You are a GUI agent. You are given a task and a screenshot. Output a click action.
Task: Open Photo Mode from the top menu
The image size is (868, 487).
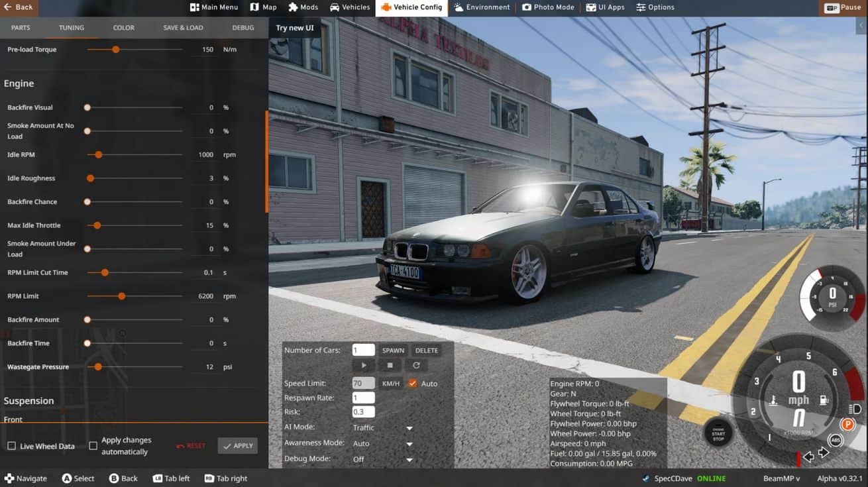547,7
